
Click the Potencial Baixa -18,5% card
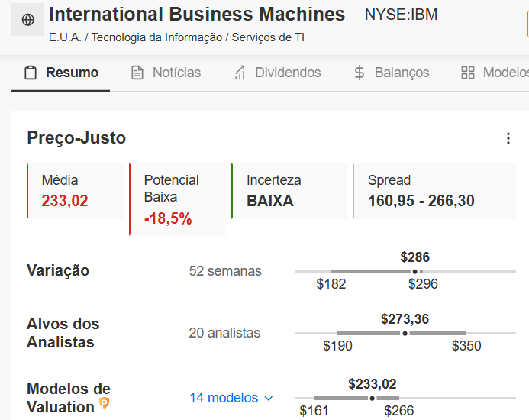pyautogui.click(x=178, y=199)
